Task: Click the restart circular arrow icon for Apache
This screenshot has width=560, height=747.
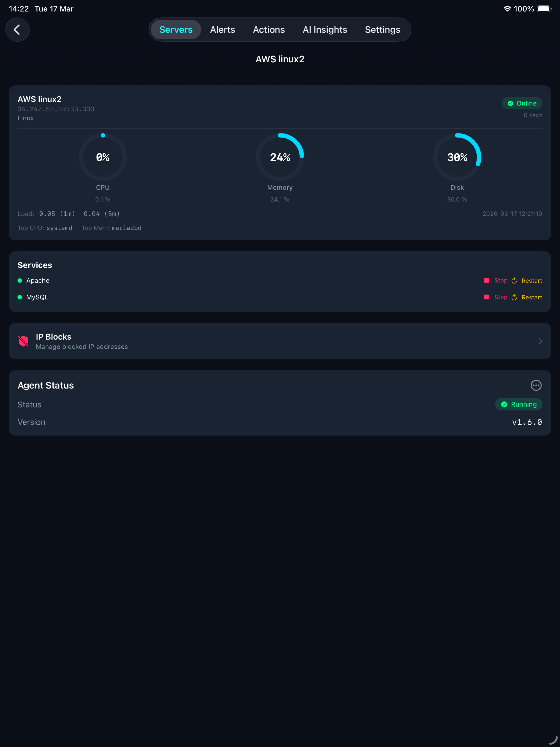Action: 514,280
